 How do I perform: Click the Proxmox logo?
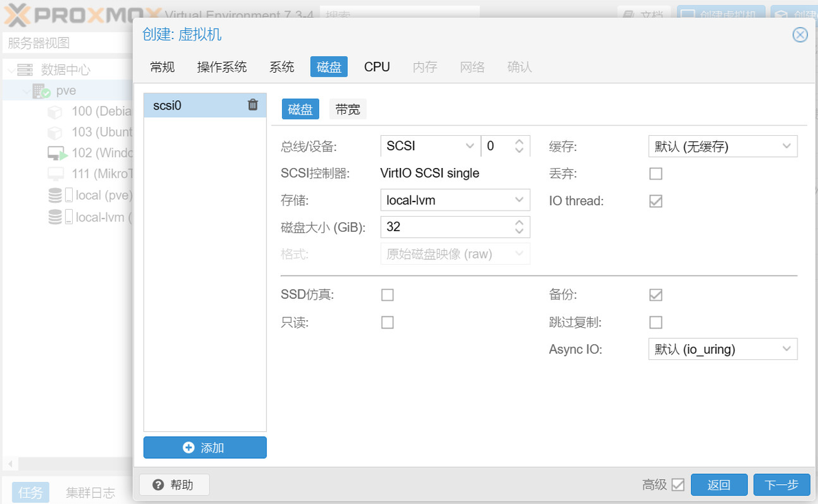82,14
